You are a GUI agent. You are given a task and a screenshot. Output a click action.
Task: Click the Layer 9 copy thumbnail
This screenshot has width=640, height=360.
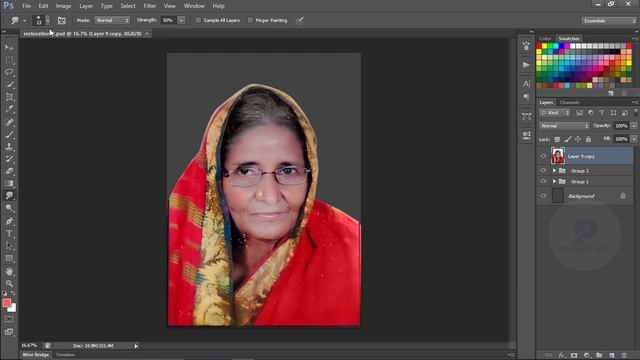pyautogui.click(x=558, y=156)
